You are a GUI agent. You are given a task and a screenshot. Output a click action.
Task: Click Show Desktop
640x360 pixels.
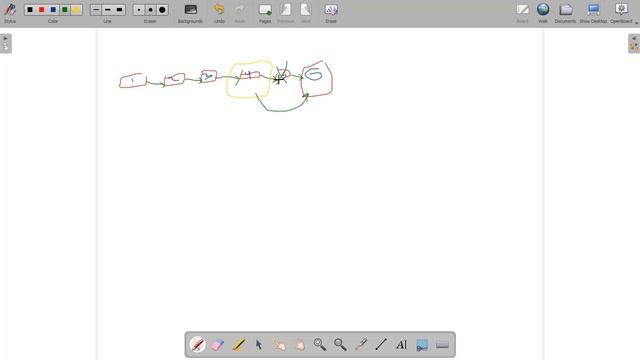(593, 13)
